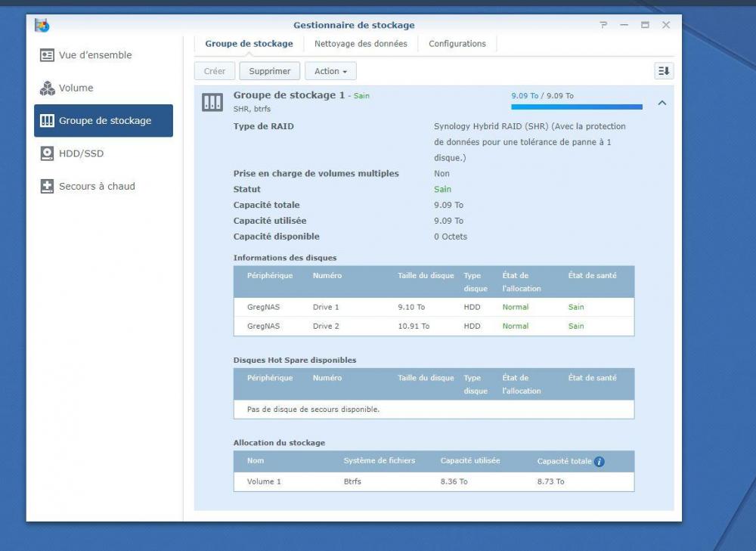
Task: Select the Volume cubes icon in sidebar
Action: point(47,88)
